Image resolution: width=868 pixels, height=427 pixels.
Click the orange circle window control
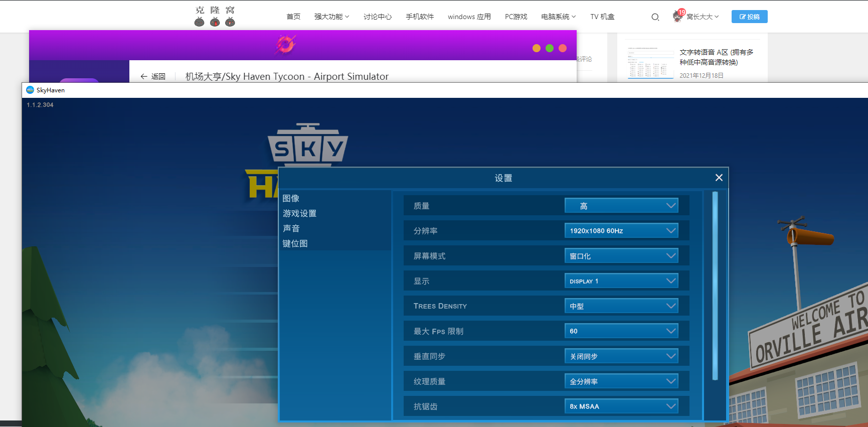537,48
